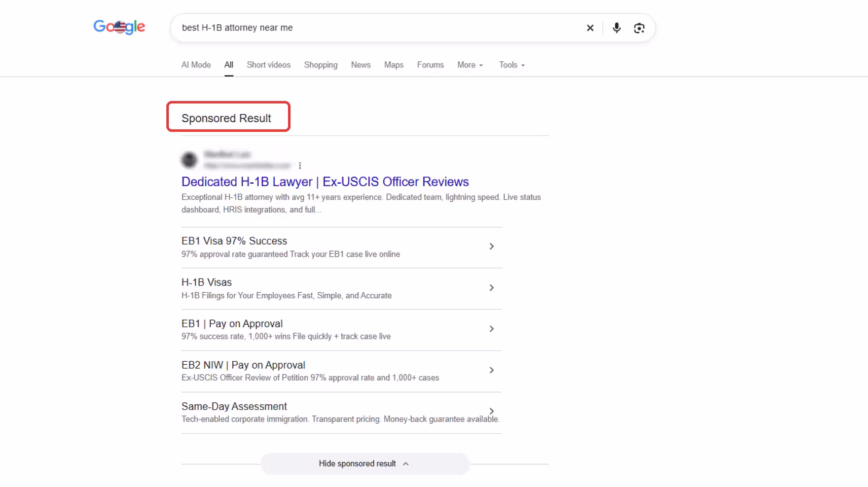Start voice search with microphone icon
The image size is (868, 487).
(x=617, y=28)
